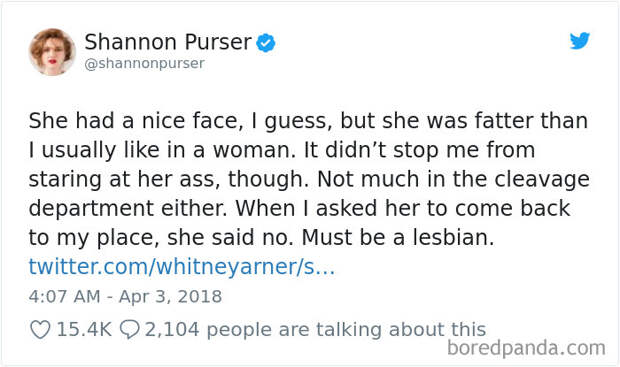The image size is (620, 367).
Task: Click "staring at her ass, though" text
Action: (x=168, y=179)
